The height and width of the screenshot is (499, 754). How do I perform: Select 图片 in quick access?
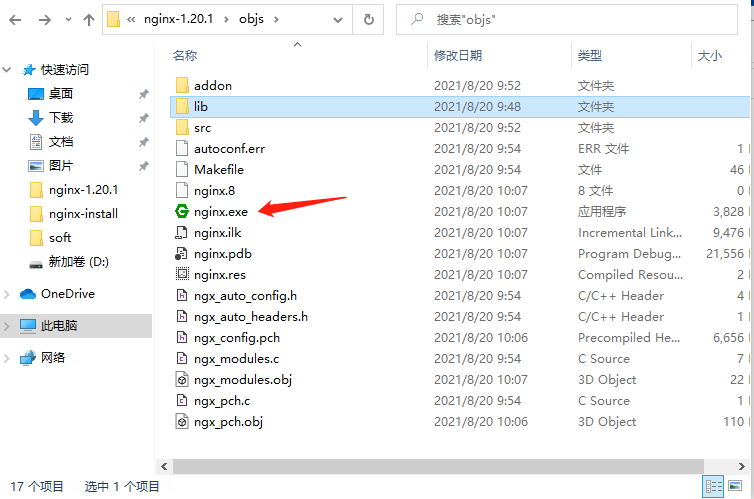[61, 166]
